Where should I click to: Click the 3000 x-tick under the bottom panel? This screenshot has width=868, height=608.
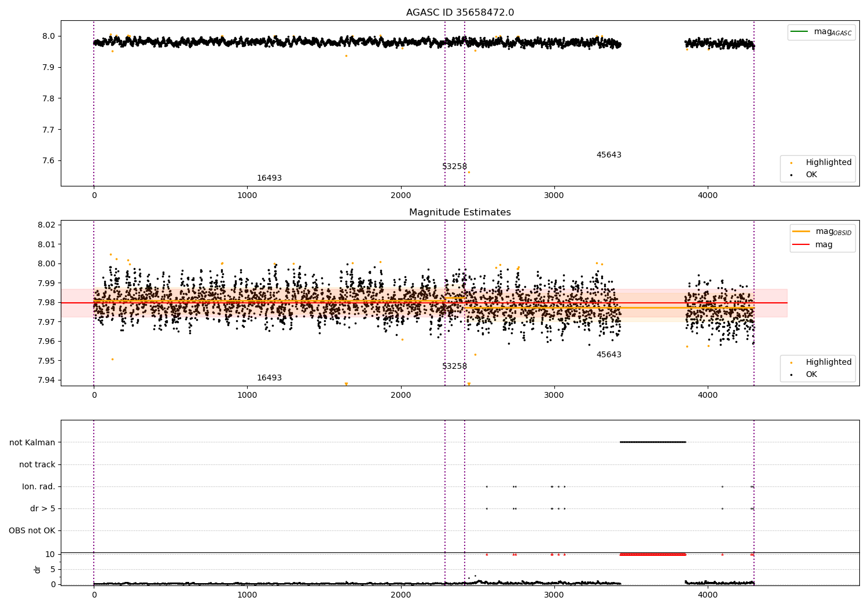pyautogui.click(x=554, y=595)
